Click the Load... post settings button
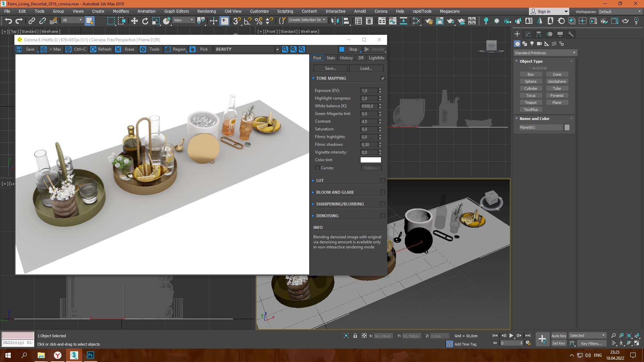Screen dimensions: 644x362 [x=366, y=68]
